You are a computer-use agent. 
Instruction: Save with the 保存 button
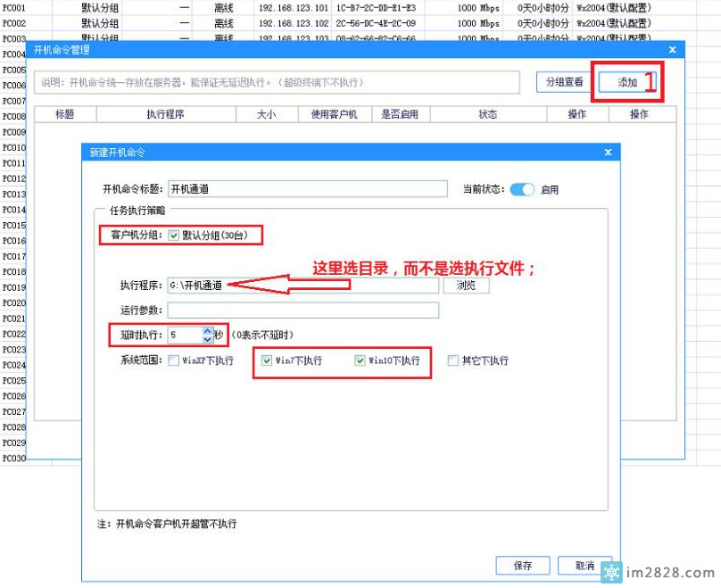(x=522, y=566)
